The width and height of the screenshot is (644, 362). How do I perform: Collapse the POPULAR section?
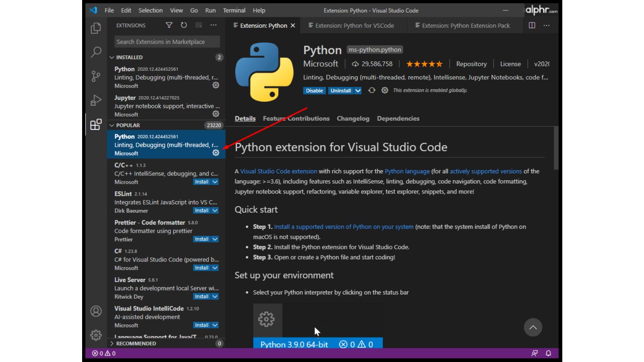click(x=112, y=125)
